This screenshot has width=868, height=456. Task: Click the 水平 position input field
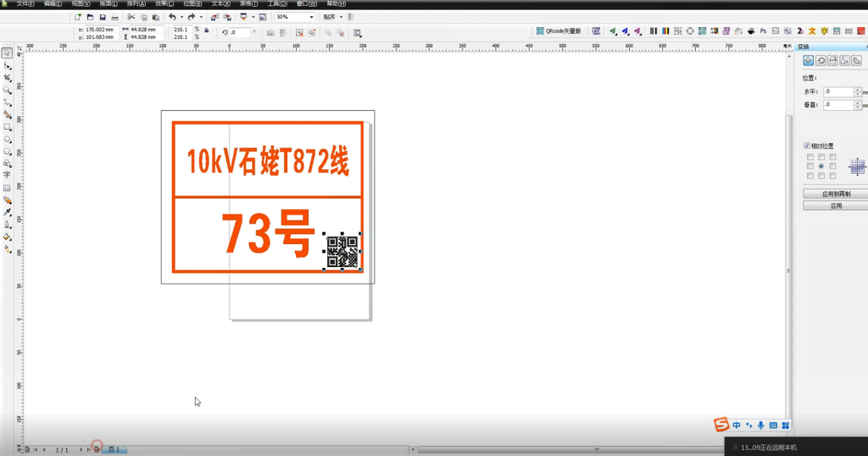click(839, 91)
